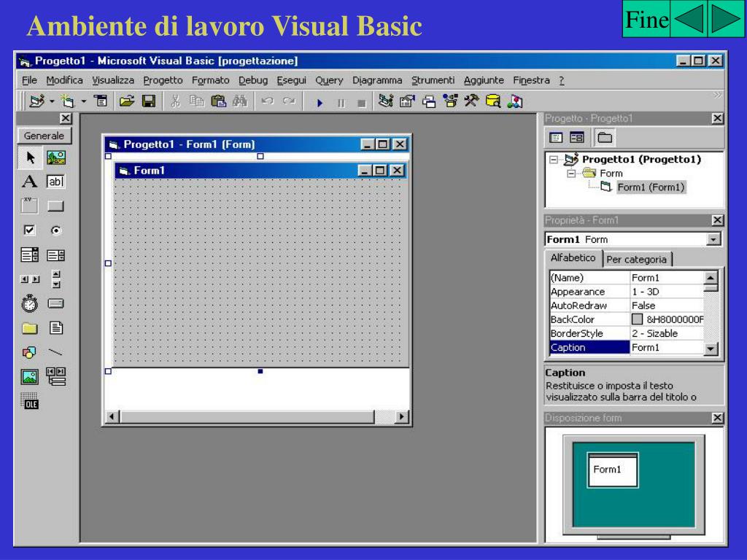The width and height of the screenshot is (747, 560).
Task: Open the Add Project dropdown arrow
Action: click(52, 101)
